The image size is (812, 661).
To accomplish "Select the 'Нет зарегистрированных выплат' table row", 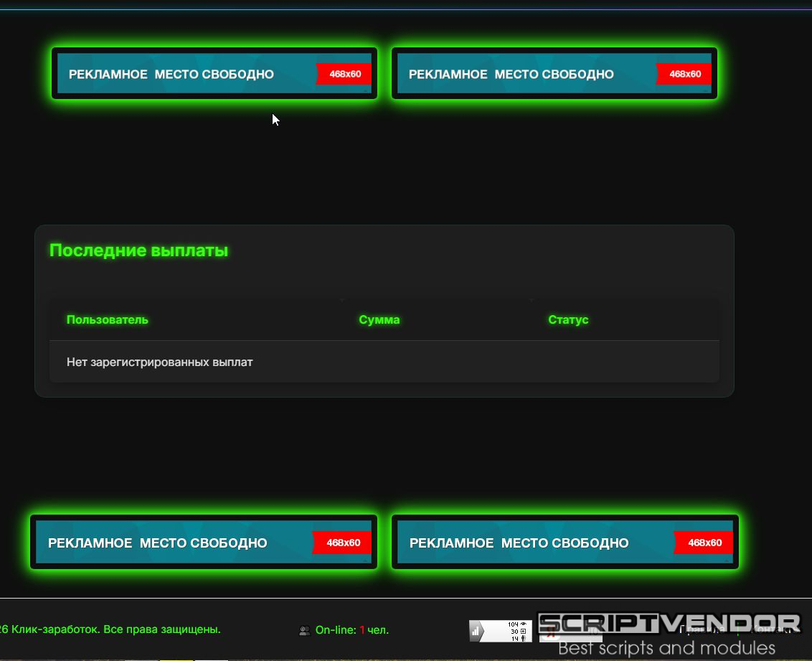I will click(160, 362).
